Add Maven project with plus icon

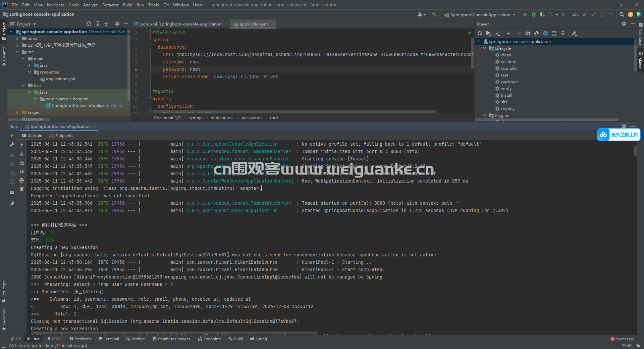click(508, 33)
